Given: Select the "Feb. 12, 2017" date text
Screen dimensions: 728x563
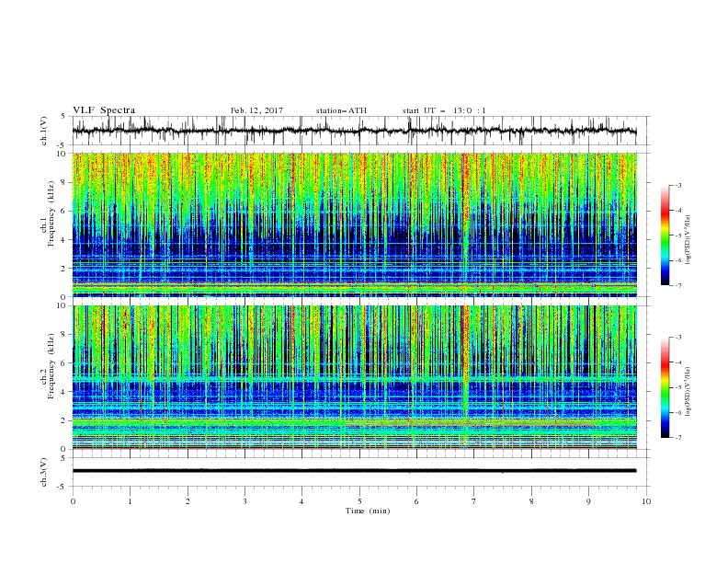Looking at the screenshot, I should pos(256,110).
